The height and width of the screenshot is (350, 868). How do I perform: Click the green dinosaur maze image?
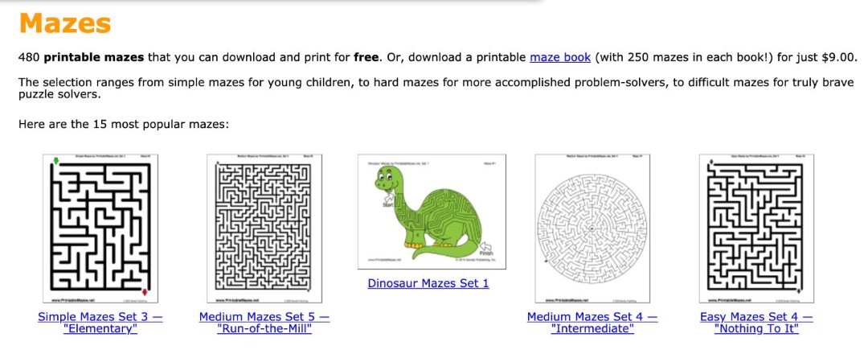tap(431, 212)
